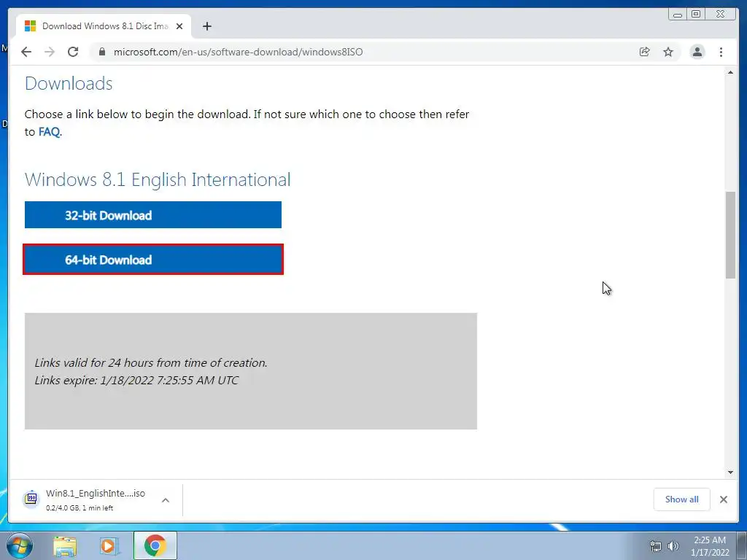Open the FAQ link

click(x=49, y=132)
